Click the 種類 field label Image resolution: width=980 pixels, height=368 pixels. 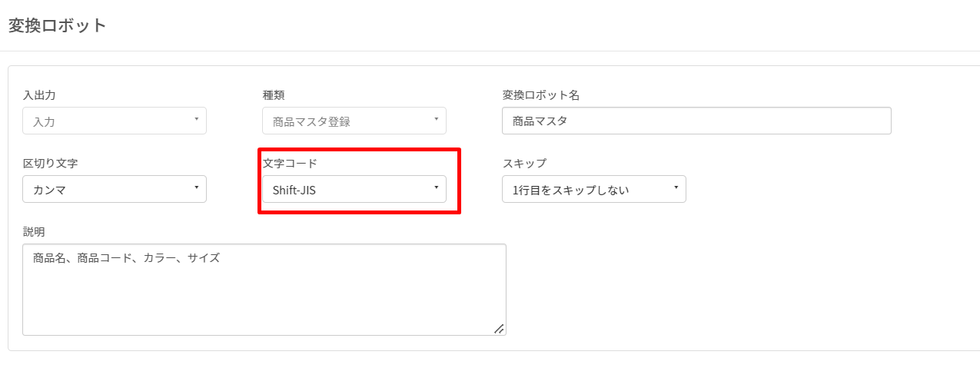pos(274,95)
